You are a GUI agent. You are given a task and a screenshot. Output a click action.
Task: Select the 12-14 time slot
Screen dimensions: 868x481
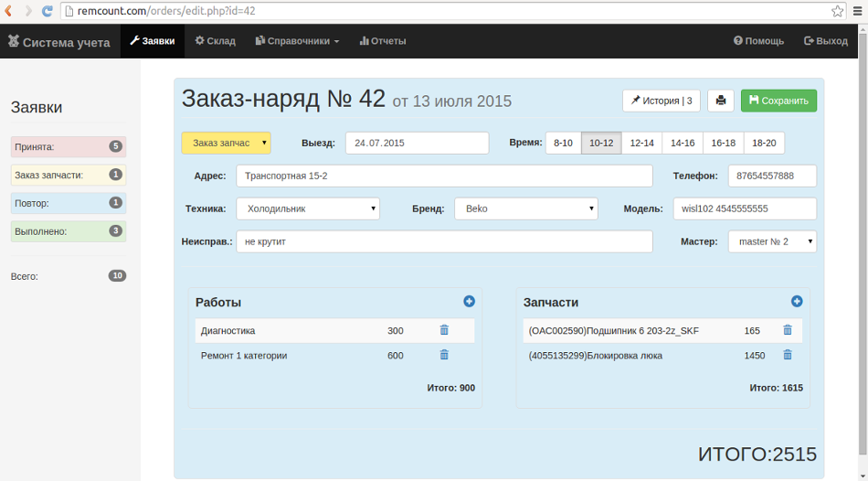(642, 143)
